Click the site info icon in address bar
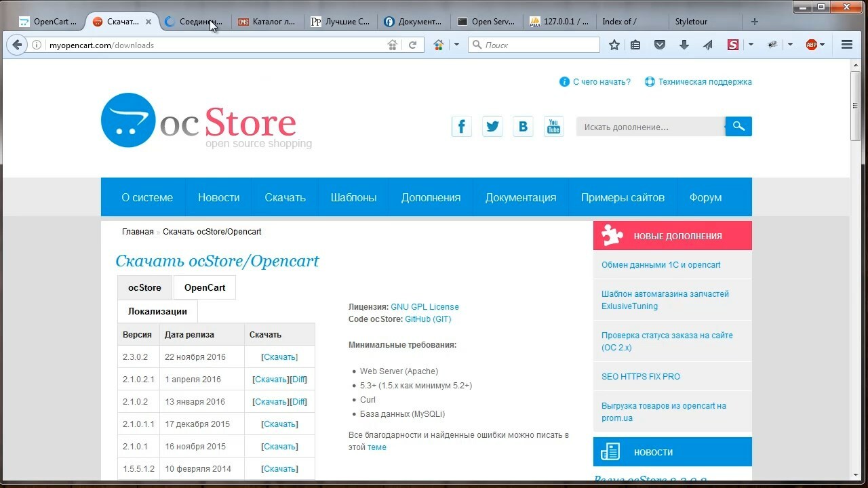Image resolution: width=868 pixels, height=488 pixels. (x=37, y=45)
